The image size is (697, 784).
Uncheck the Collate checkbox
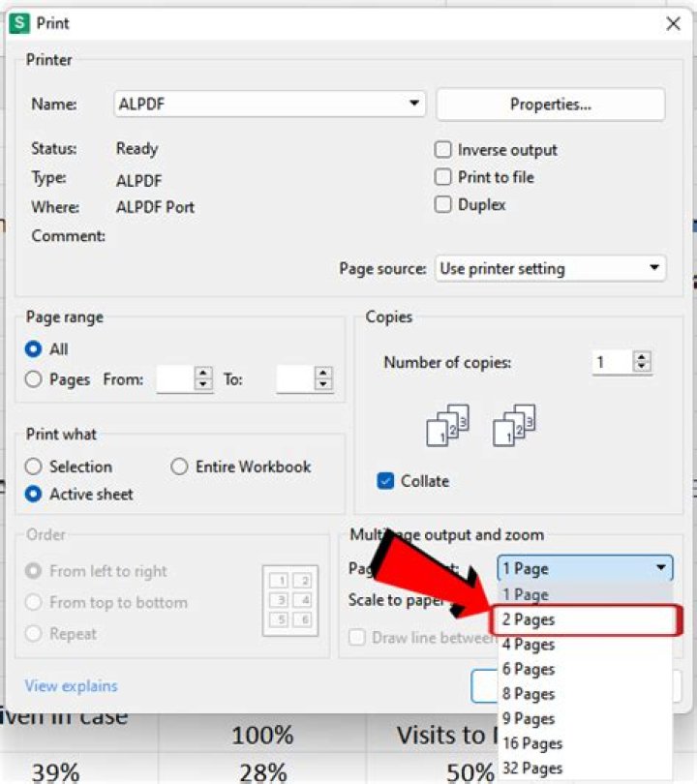point(385,481)
